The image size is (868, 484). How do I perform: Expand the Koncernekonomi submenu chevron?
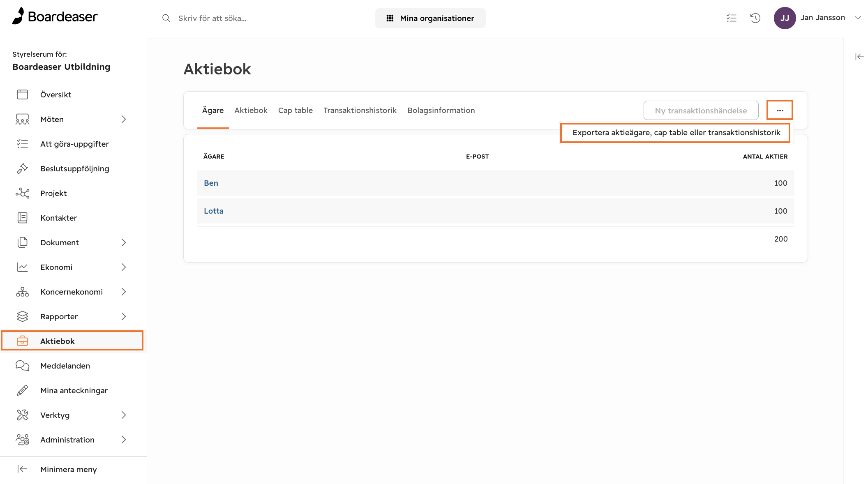tap(124, 292)
